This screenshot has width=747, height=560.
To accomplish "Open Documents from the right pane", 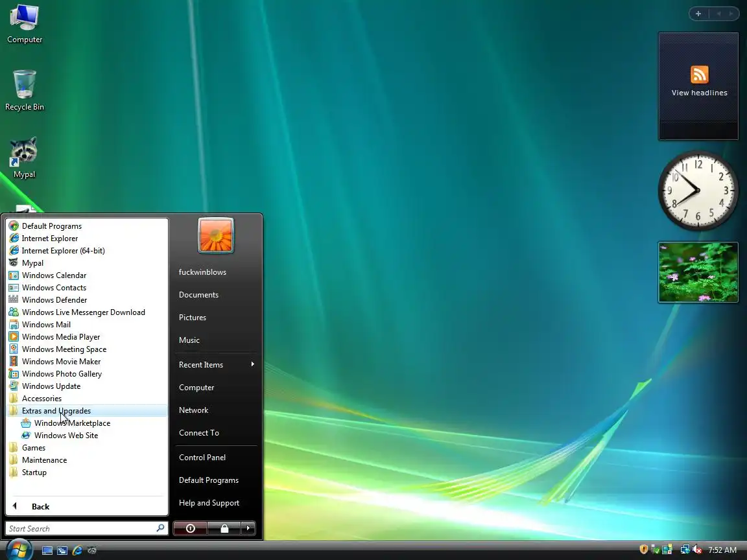I will (216, 295).
